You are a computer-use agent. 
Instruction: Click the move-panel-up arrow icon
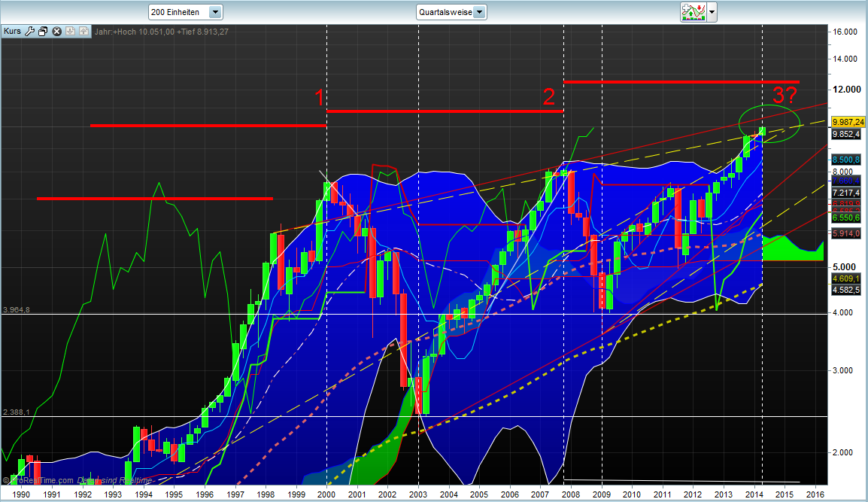[x=83, y=31]
